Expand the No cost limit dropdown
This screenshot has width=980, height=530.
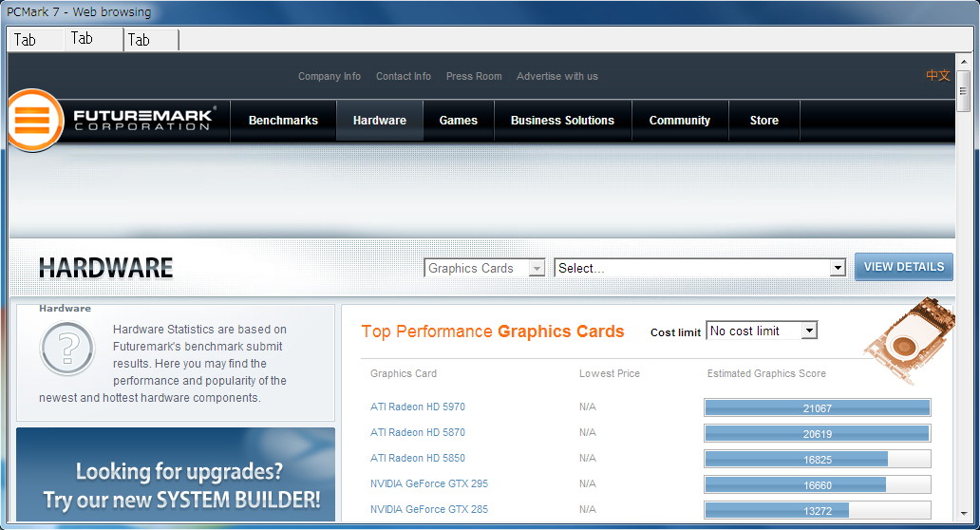point(762,331)
